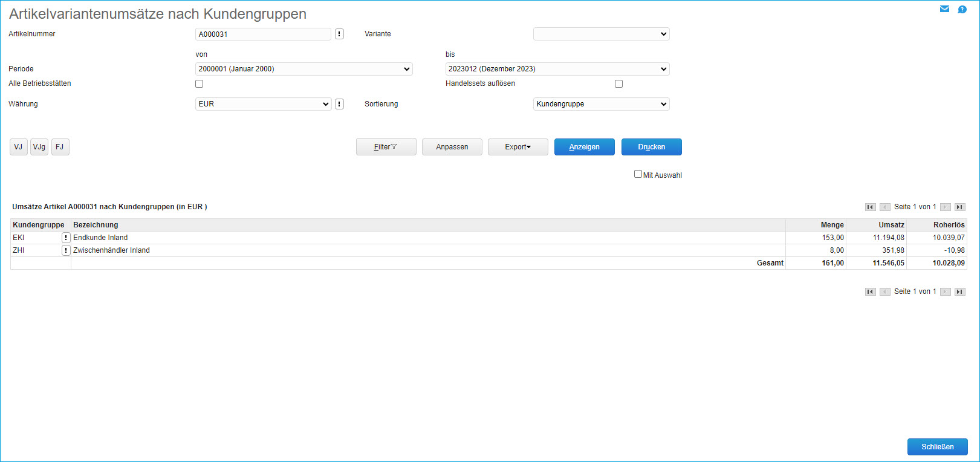Go to first page in upper pager
The image size is (980, 462).
click(x=870, y=207)
